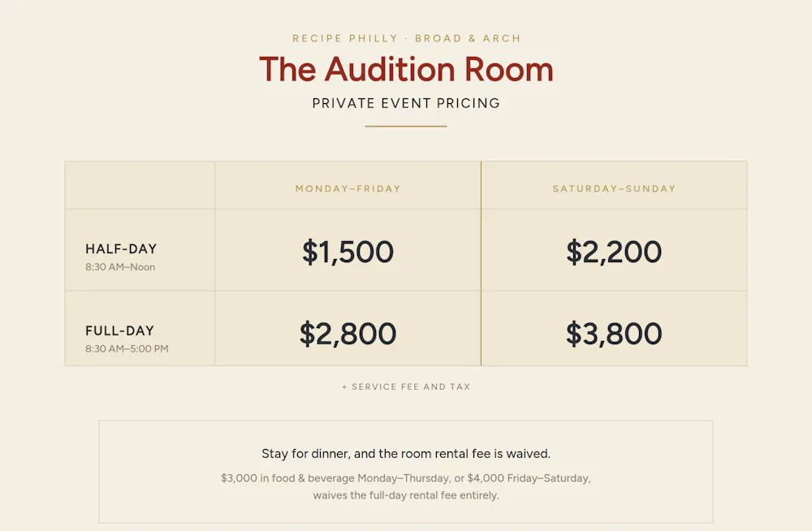Select the Monday–Friday column header
Image resolution: width=812 pixels, height=531 pixels.
tap(348, 188)
